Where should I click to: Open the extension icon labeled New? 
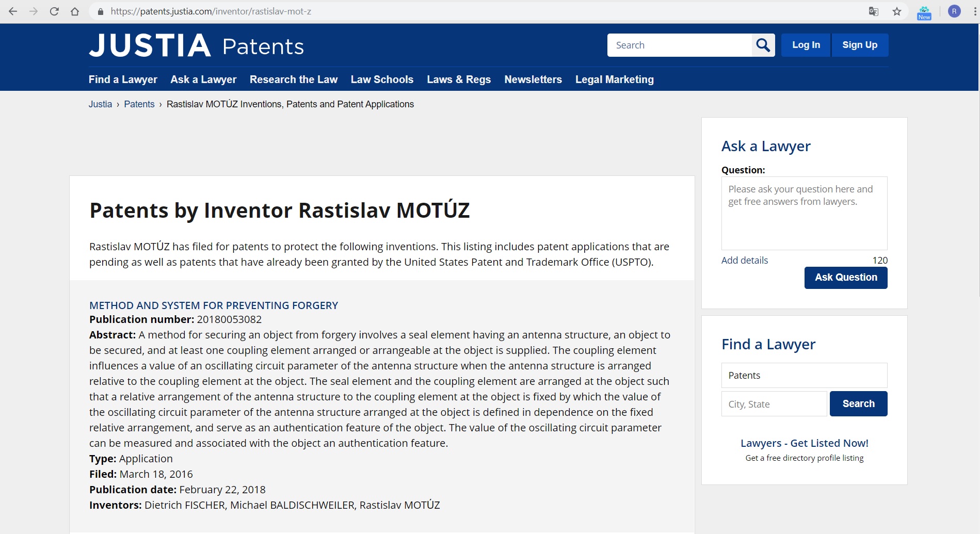tap(924, 12)
